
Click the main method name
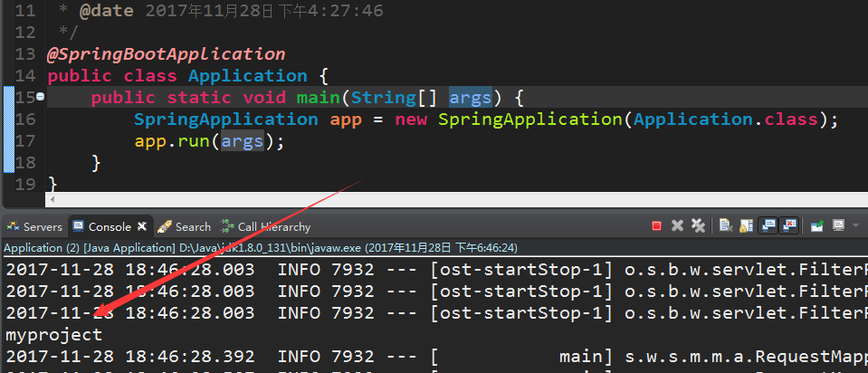click(x=319, y=98)
